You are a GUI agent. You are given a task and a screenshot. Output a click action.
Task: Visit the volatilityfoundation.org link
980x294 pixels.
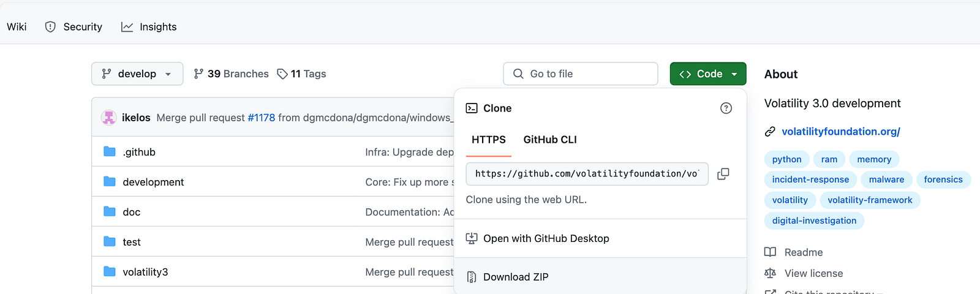[x=841, y=132]
